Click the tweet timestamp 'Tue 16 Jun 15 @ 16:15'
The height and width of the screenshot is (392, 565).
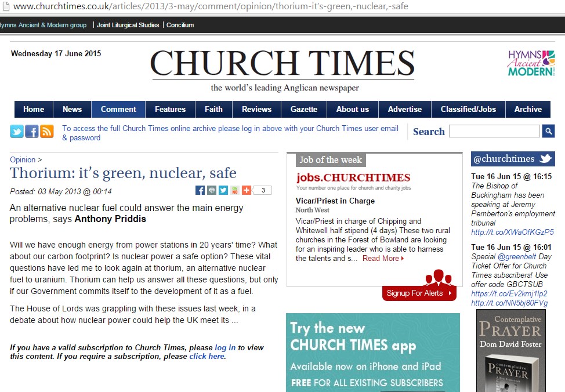511,176
